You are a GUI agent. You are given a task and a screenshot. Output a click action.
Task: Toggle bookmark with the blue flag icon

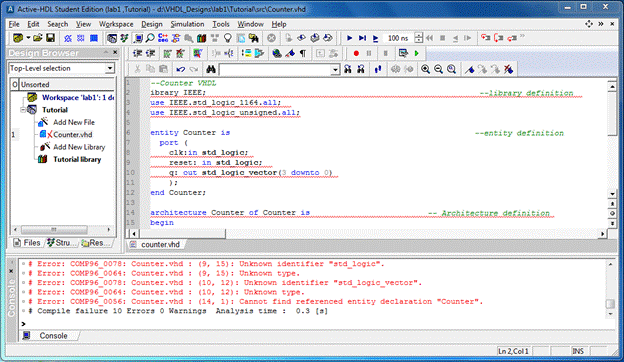pyautogui.click(x=470, y=69)
